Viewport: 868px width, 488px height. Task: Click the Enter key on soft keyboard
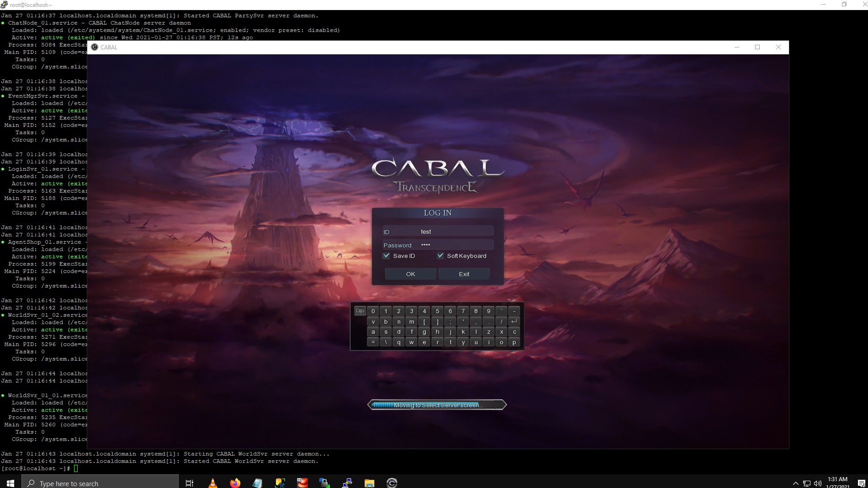[514, 321]
